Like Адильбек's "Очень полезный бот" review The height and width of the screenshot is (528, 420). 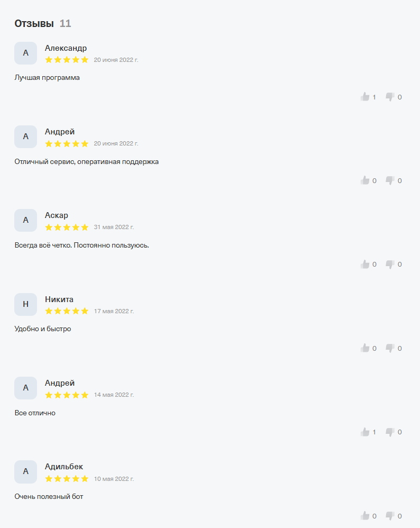[365, 516]
